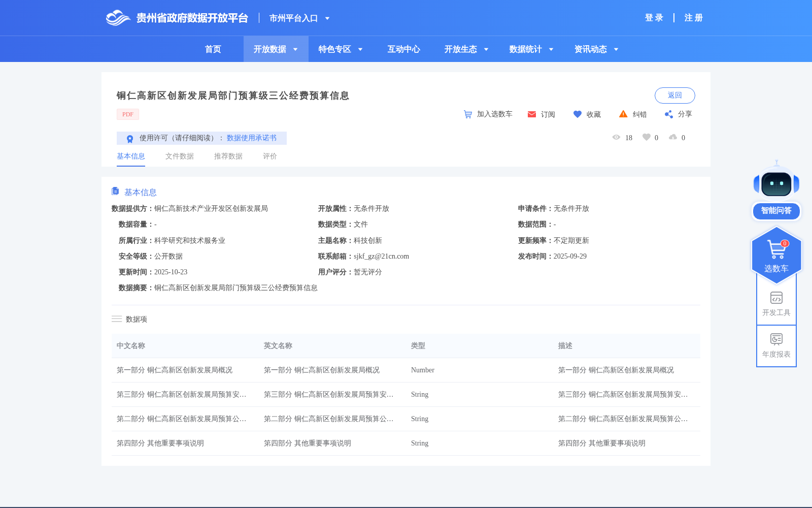Click the heart favorite icon beside 收藏

coord(578,114)
